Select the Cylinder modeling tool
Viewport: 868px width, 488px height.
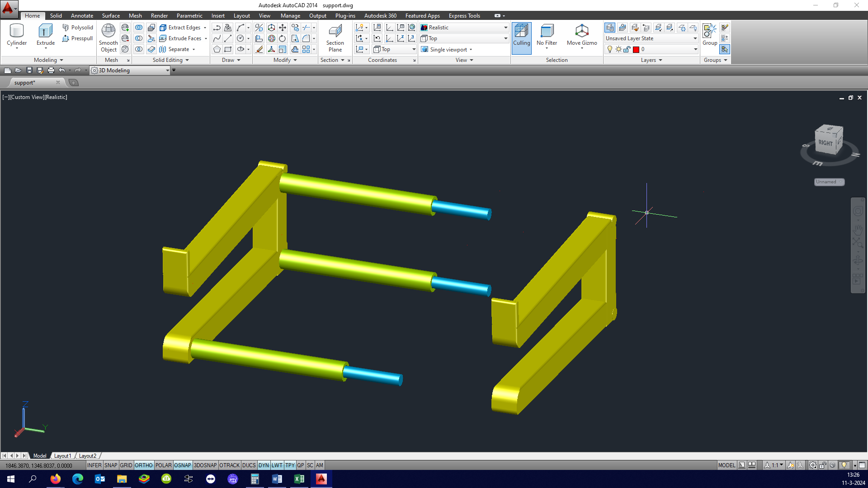coord(17,35)
